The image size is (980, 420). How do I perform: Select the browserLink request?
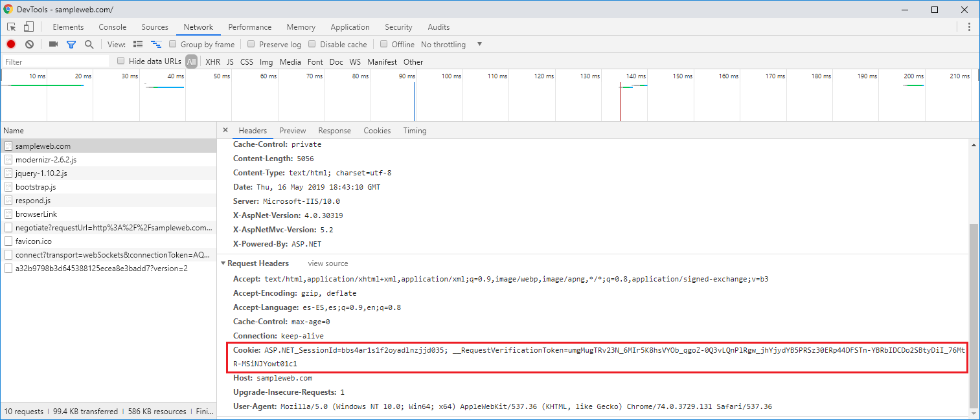108,214
